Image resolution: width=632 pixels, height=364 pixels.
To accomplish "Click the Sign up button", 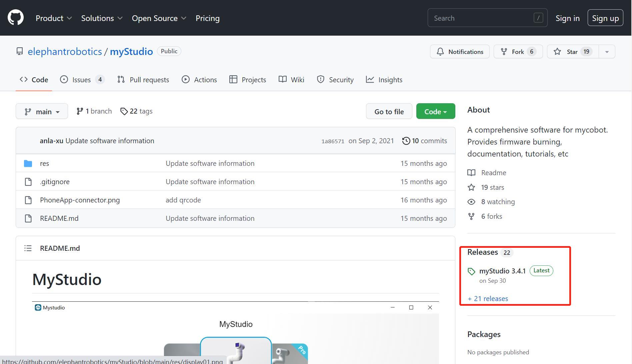I will pyautogui.click(x=605, y=18).
